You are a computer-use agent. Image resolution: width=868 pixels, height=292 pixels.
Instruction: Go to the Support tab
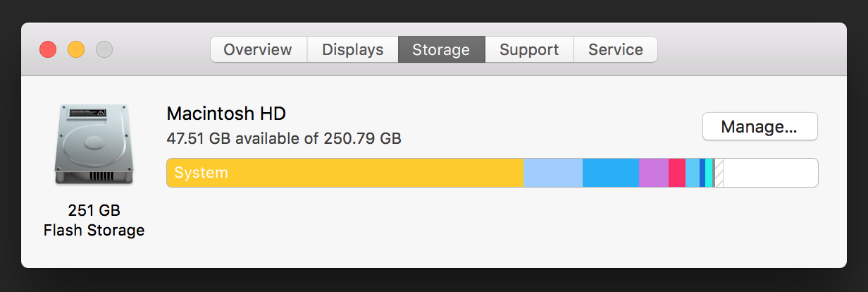529,50
